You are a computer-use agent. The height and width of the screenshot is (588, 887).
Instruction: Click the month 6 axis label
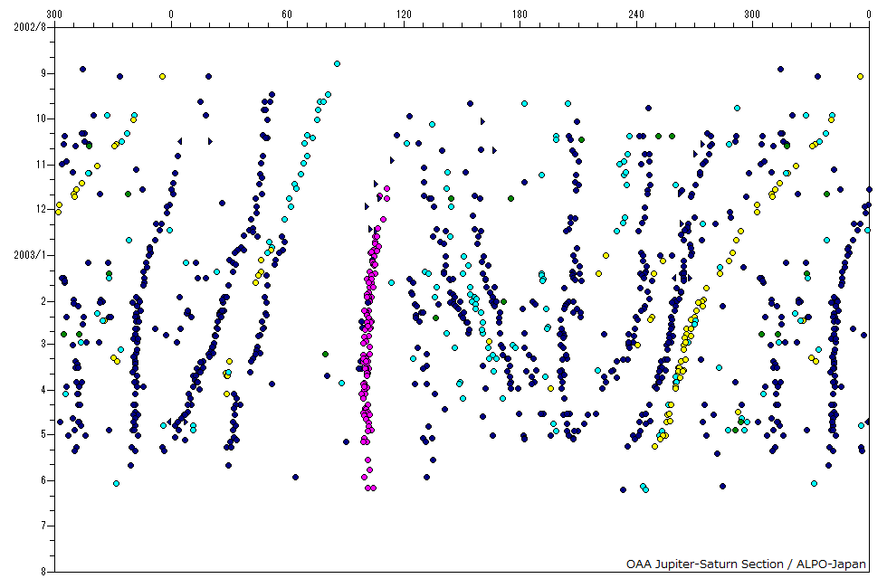tap(43, 480)
